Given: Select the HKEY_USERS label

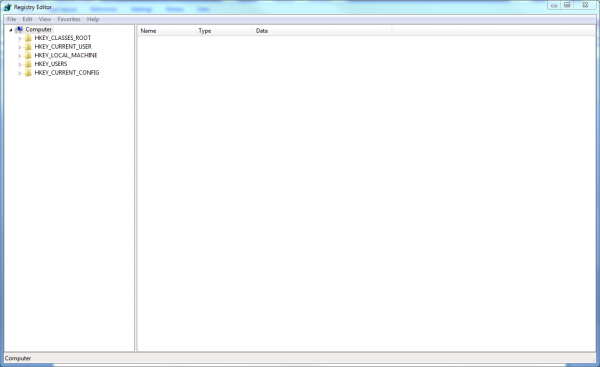Looking at the screenshot, I should pos(51,64).
